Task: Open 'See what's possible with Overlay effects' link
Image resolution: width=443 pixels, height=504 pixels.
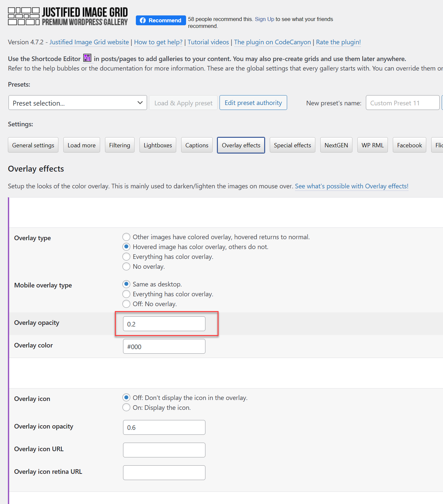Action: [x=351, y=186]
